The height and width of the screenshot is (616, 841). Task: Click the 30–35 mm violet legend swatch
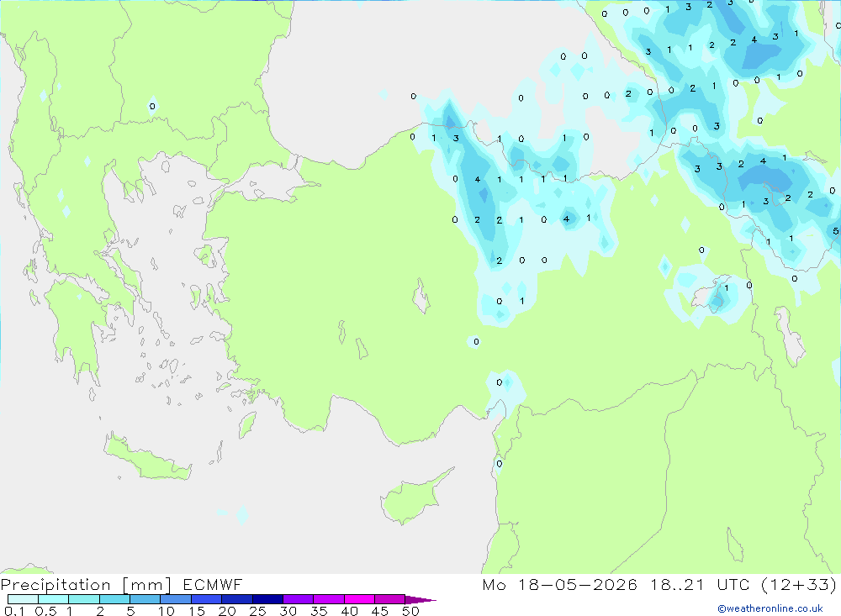[x=298, y=599]
